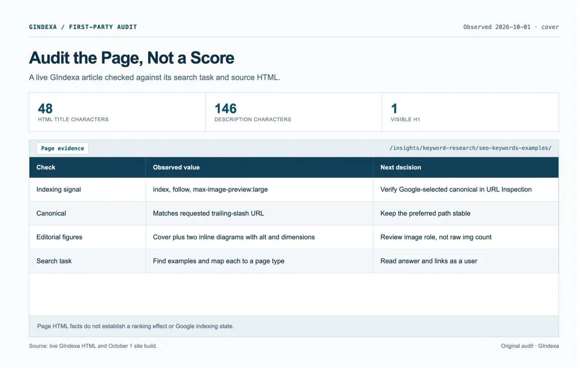Select the heading 'Audit the Page, Not a Score'

131,58
